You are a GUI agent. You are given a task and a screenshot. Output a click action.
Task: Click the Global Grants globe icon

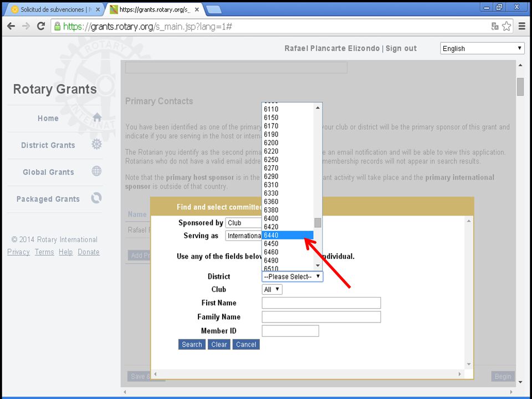point(96,171)
